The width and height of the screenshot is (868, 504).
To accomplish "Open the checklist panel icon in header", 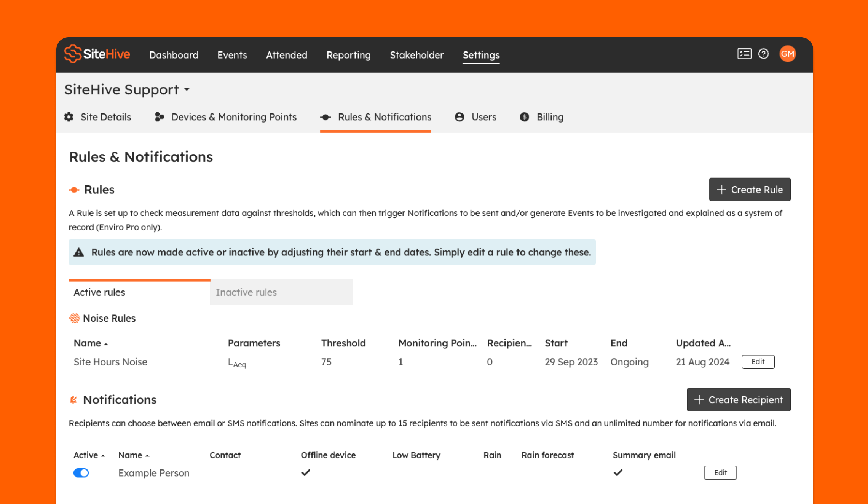I will pos(744,54).
